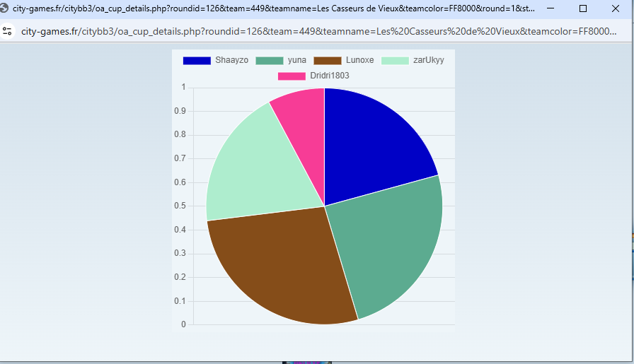Image resolution: width=634 pixels, height=364 pixels.
Task: Click the pink Dridri1803 legend color box
Action: 292,76
